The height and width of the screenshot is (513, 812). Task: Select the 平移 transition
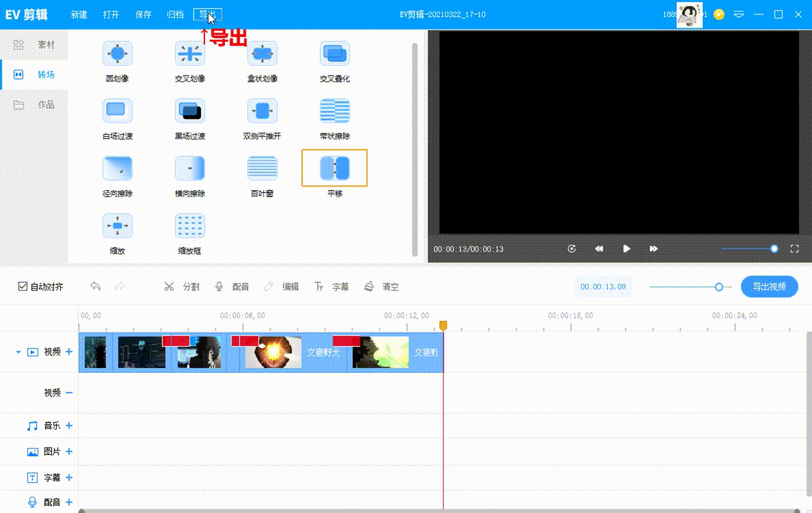pos(334,168)
